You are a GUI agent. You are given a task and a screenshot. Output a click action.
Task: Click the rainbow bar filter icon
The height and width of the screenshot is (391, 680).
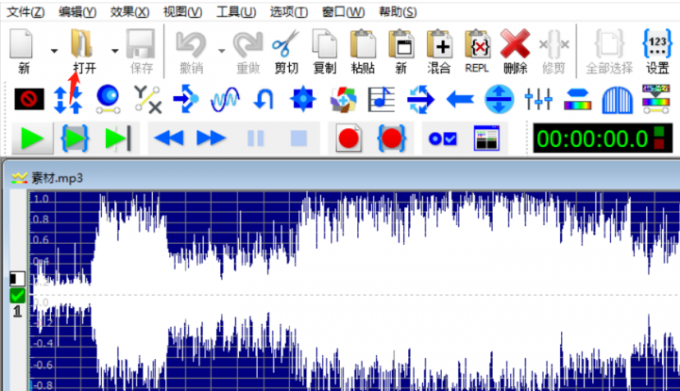(x=578, y=99)
